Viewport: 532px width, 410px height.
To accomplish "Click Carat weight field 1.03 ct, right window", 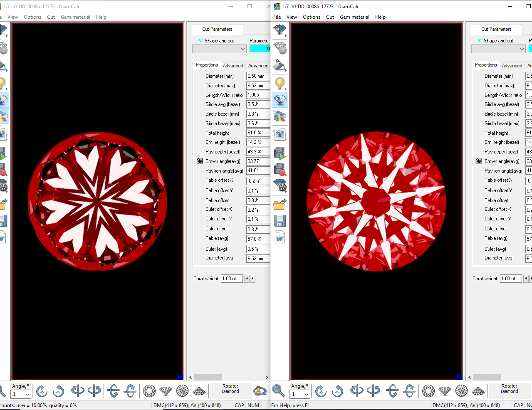I will tap(511, 279).
